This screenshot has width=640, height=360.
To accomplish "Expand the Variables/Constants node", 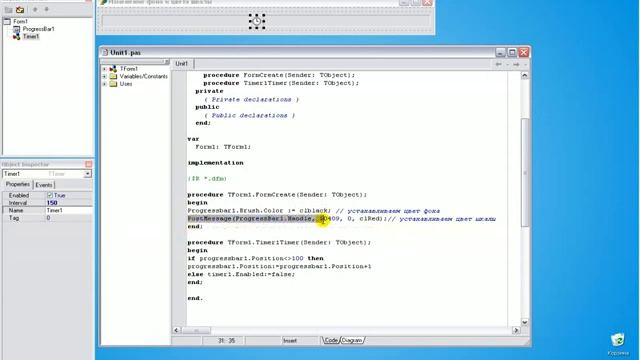I will coord(104,76).
